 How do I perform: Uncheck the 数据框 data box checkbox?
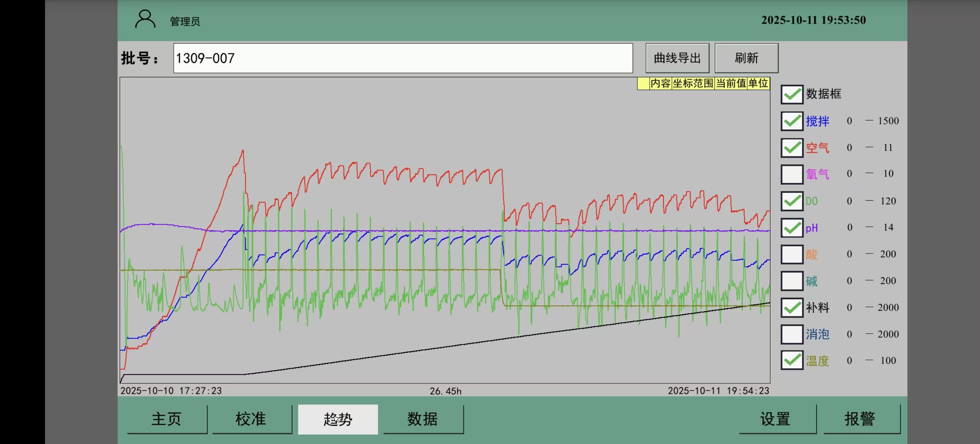791,94
